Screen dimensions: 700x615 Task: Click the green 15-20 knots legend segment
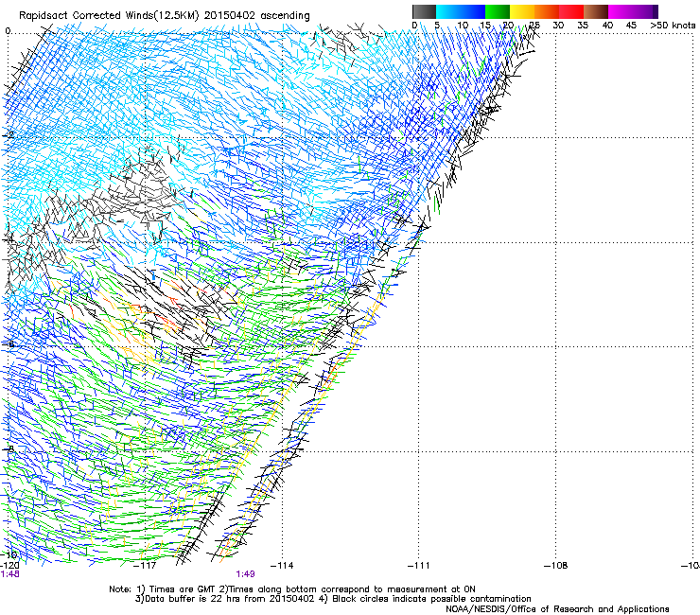pyautogui.click(x=498, y=11)
